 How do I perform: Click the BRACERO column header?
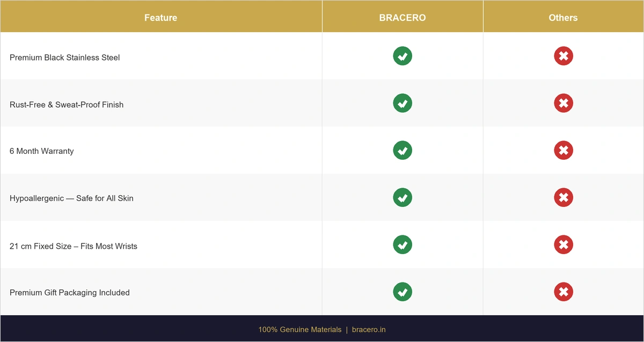(402, 18)
